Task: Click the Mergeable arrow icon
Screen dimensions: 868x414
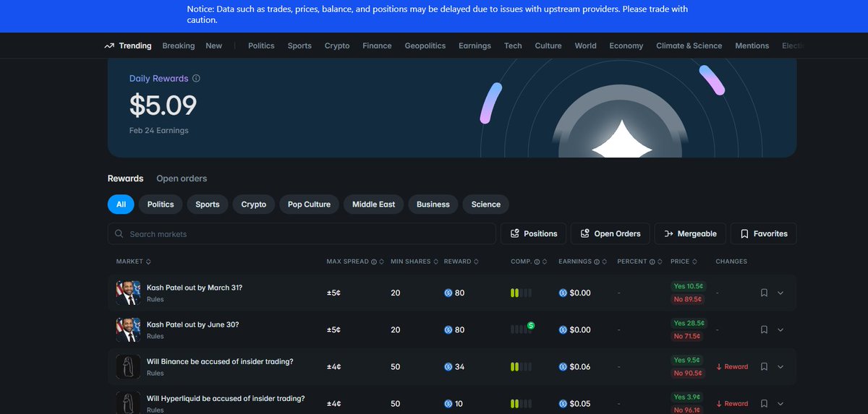Action: pos(669,234)
